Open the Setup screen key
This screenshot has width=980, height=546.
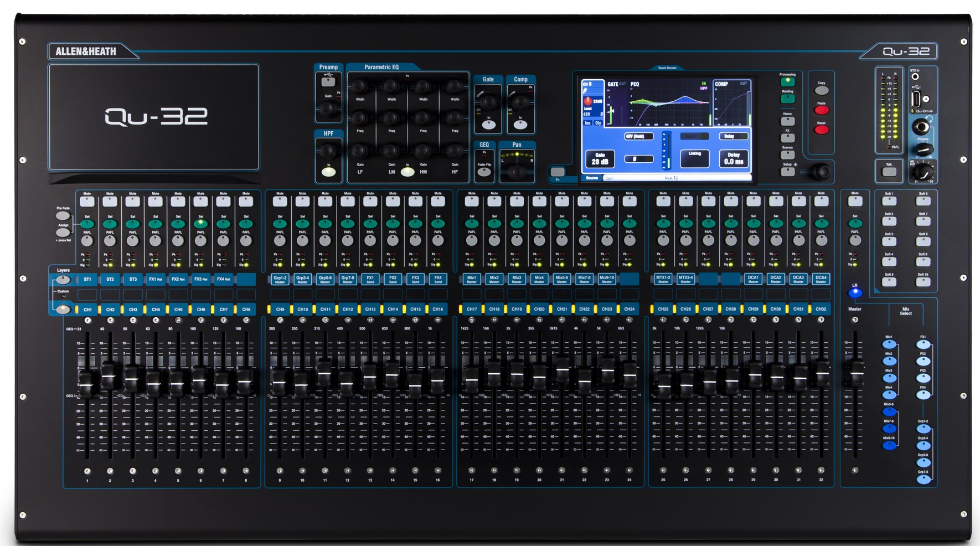tap(787, 172)
